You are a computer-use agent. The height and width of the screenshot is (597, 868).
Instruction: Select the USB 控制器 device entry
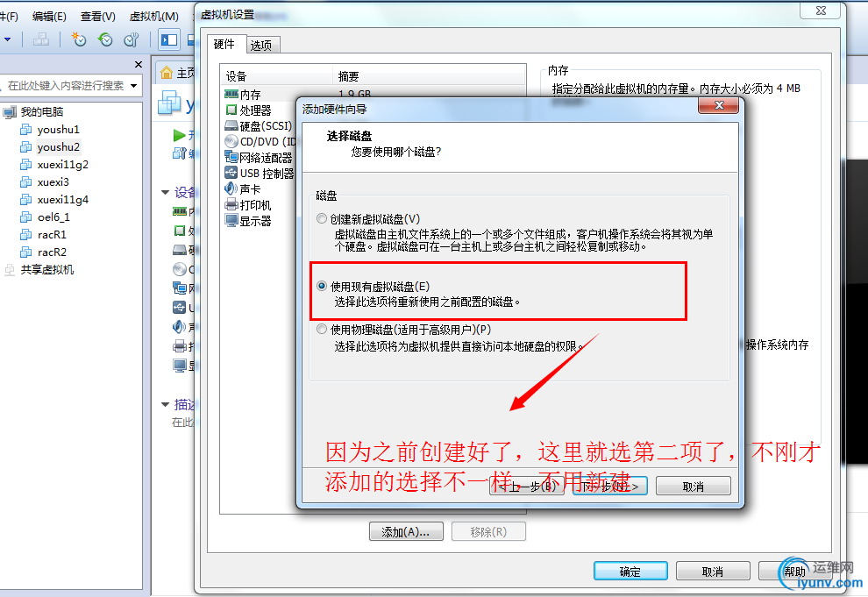tap(259, 174)
